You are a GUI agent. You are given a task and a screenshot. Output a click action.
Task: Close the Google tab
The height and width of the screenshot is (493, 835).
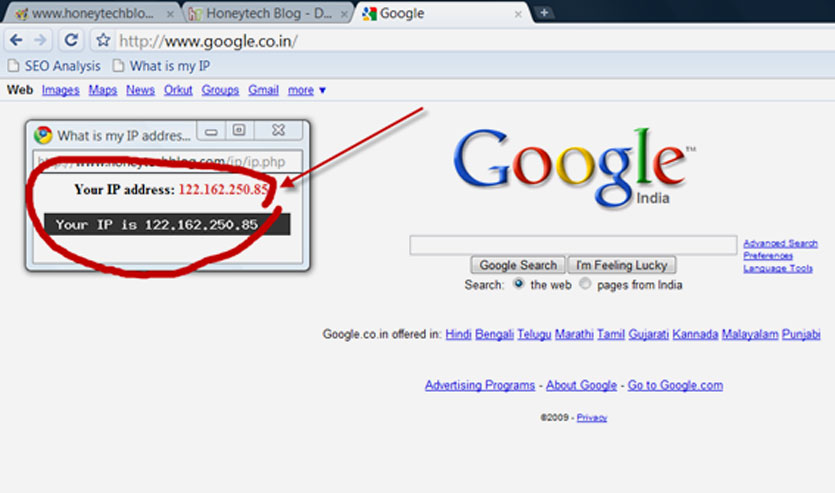(518, 14)
